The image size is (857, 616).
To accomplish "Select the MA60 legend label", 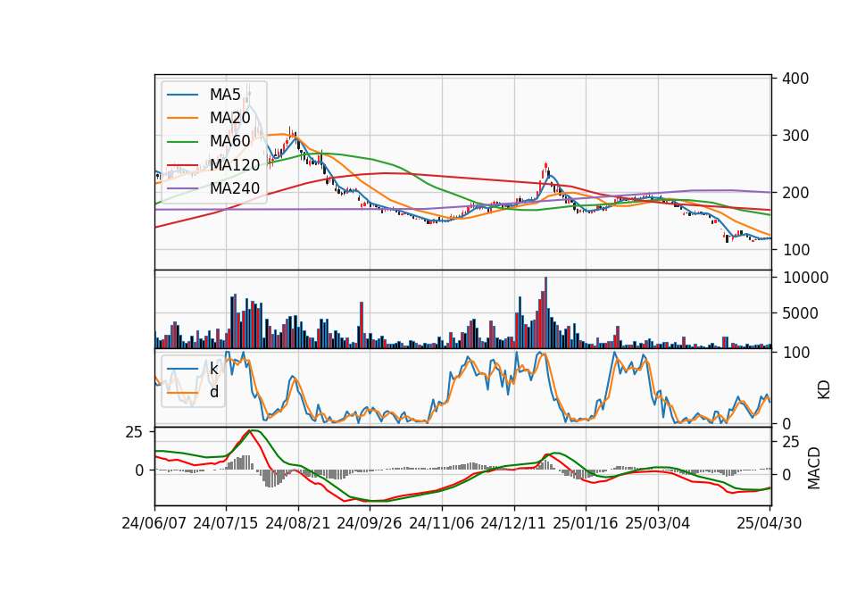I will (x=229, y=141).
